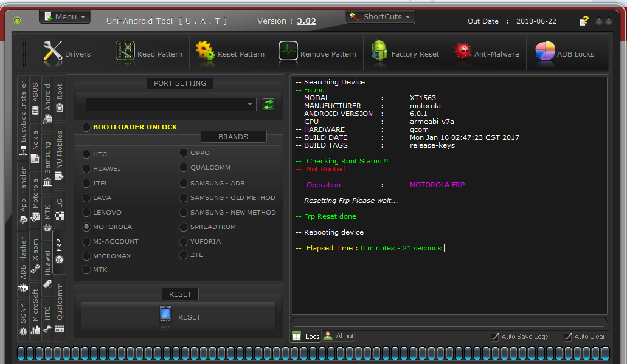Viewport: 627px width, 364px height.
Task: Open the Qualcomm side tab
Action: pos(60,307)
